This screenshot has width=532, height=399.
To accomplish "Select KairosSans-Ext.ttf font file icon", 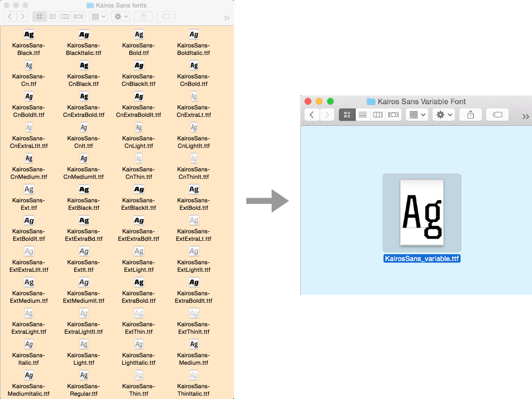I will (29, 189).
